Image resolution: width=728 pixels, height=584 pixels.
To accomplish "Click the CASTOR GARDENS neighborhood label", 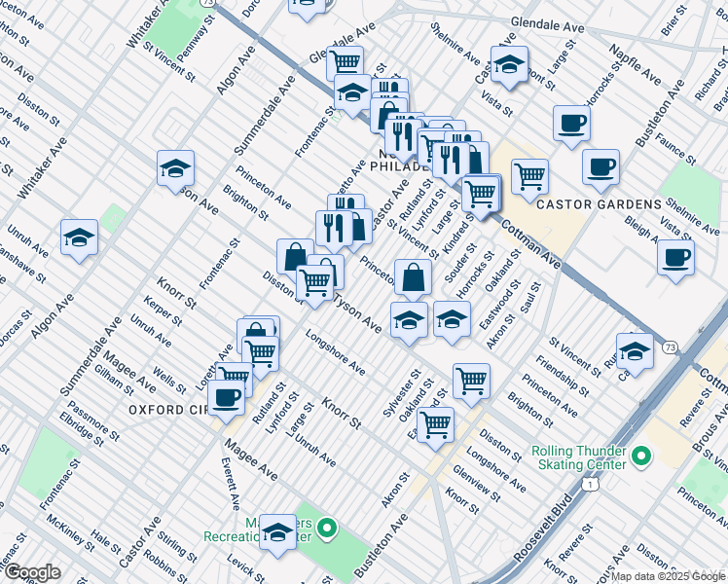I will click(x=599, y=204).
